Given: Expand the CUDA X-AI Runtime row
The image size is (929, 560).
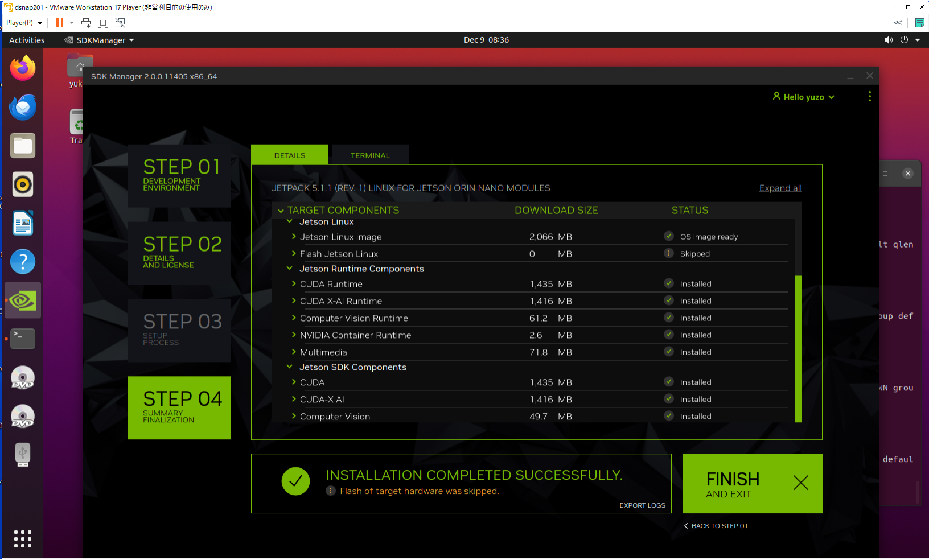Looking at the screenshot, I should click(294, 300).
